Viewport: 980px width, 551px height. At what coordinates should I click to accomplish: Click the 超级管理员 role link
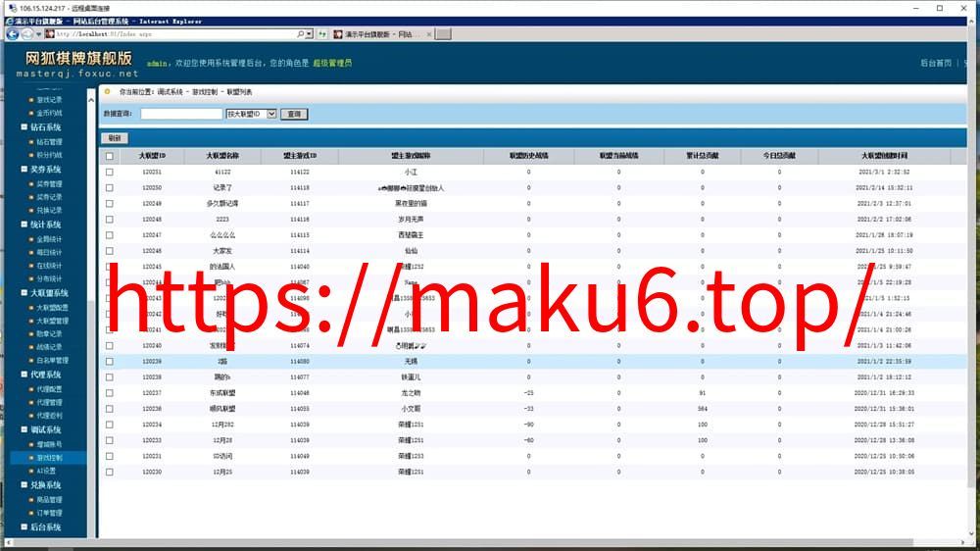pyautogui.click(x=332, y=63)
